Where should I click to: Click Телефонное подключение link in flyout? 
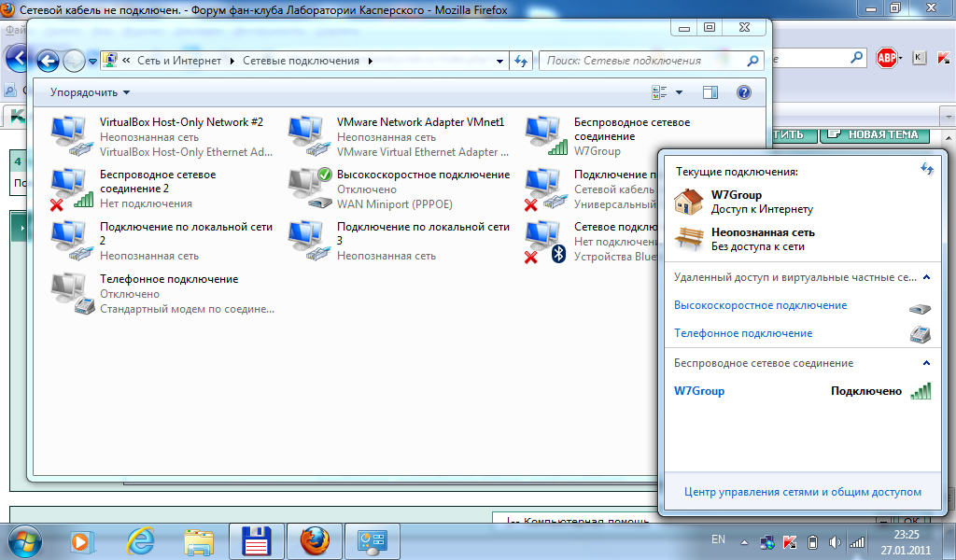(743, 333)
